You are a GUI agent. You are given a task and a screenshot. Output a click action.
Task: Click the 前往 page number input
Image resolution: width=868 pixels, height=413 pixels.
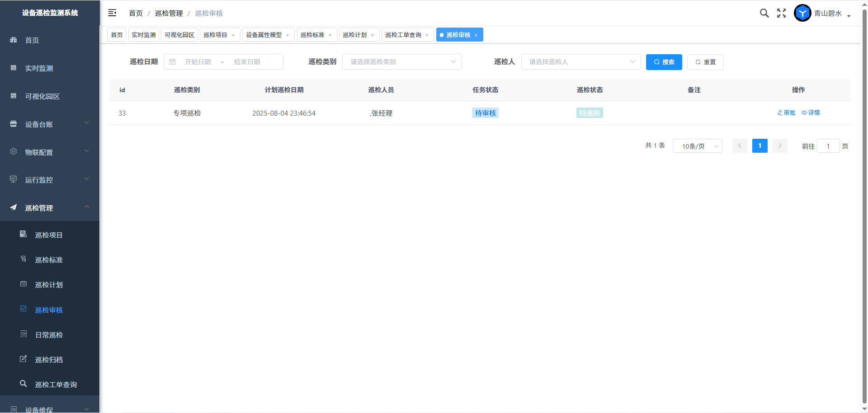(828, 146)
